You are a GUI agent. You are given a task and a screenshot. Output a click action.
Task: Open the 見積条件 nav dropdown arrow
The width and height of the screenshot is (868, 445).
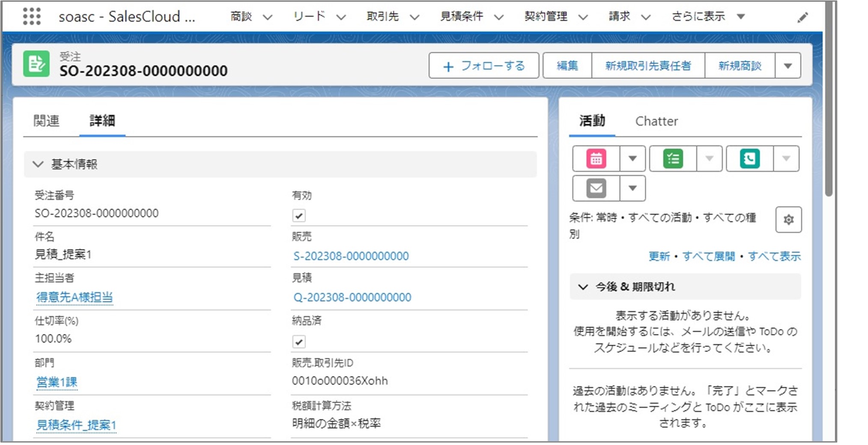tap(498, 17)
